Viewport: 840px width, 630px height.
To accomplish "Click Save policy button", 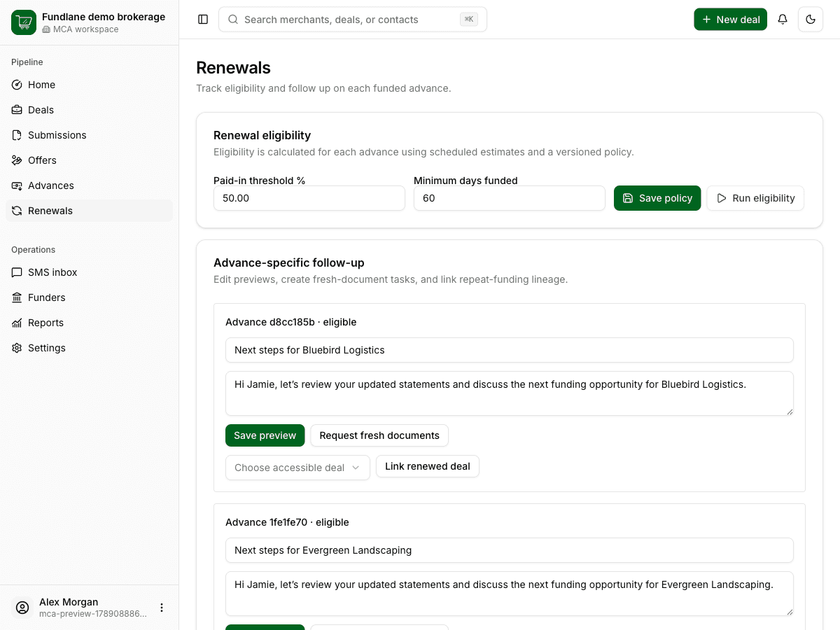I will [x=657, y=198].
